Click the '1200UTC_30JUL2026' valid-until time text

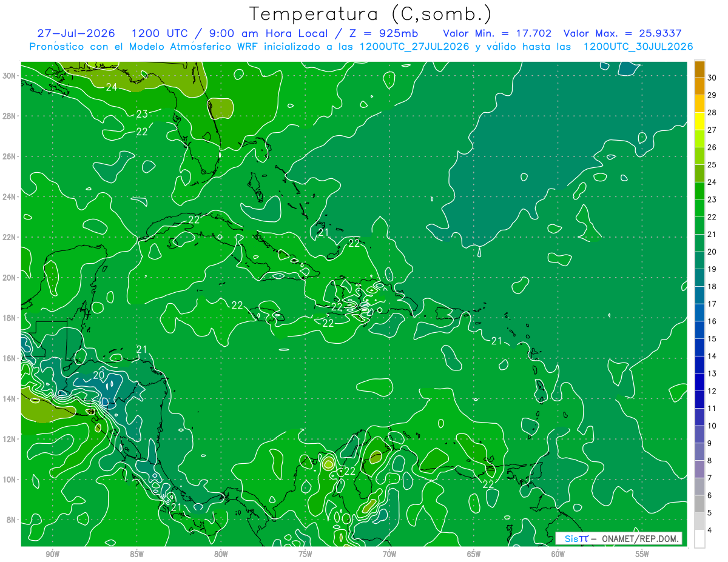638,47
